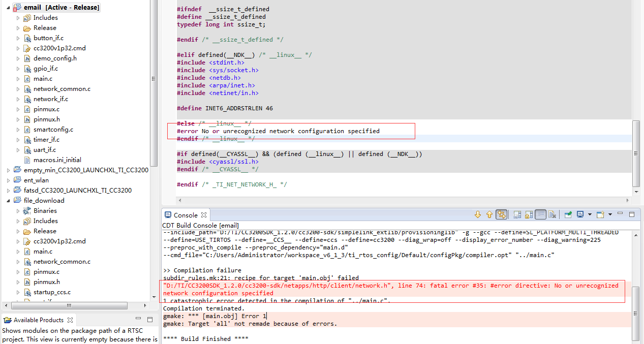Clear the Console output
The width and height of the screenshot is (644, 344).
pos(553,214)
